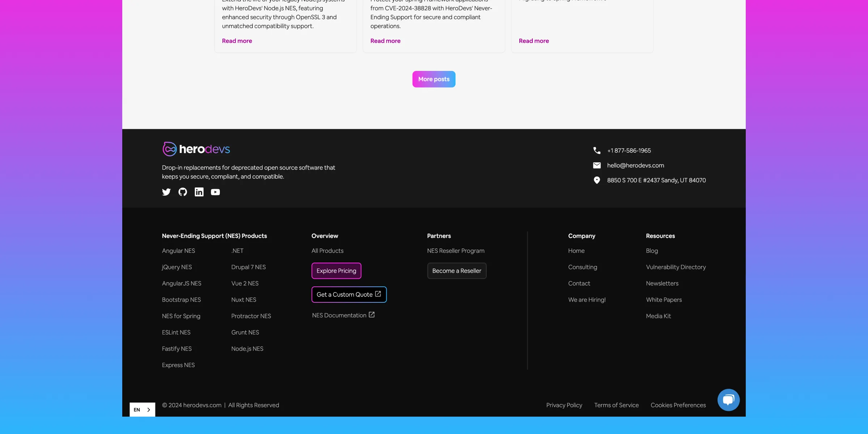Open the Privacy Policy

coord(564,405)
